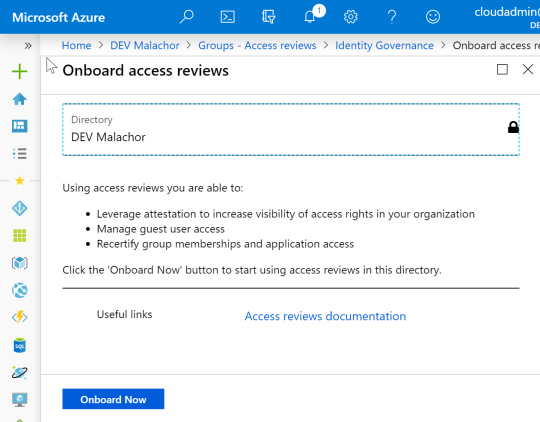Viewport: 540px width, 422px height.
Task: Open the search icon in top bar
Action: point(187,17)
